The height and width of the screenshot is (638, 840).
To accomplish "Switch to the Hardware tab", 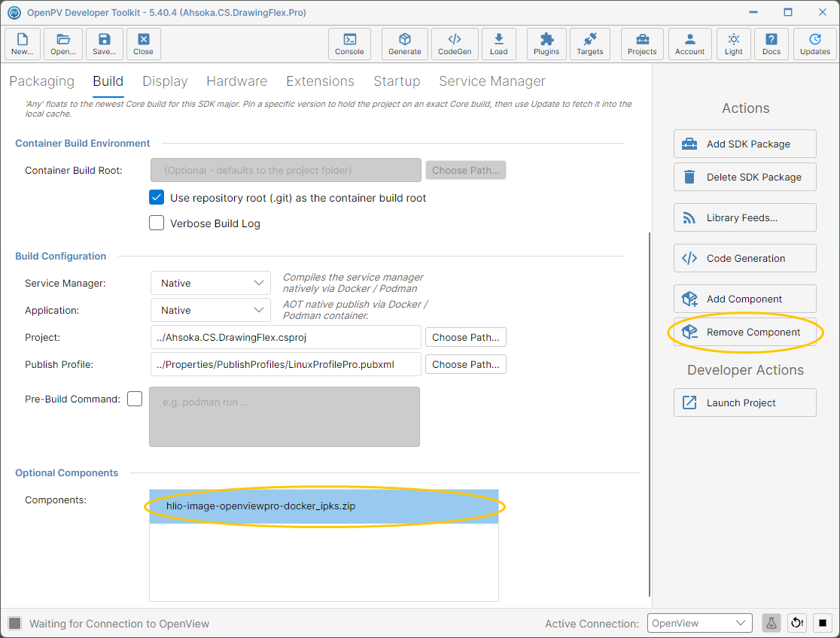I will (237, 81).
